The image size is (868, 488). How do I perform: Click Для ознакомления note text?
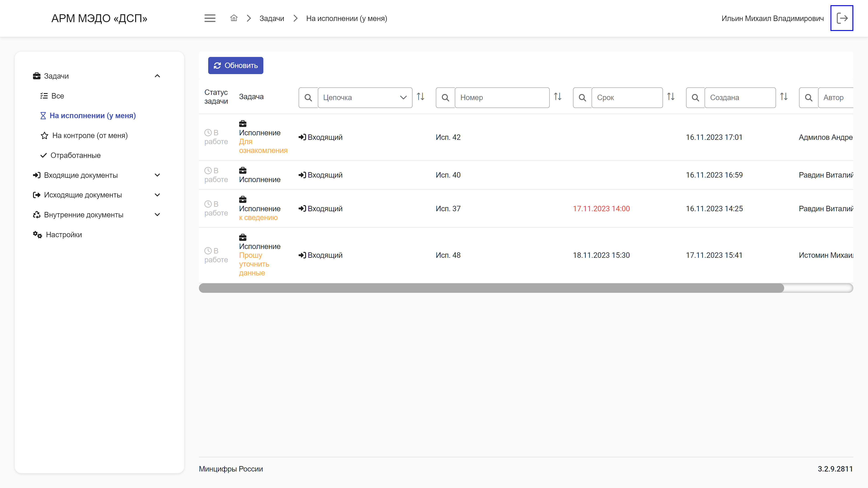[x=263, y=146]
